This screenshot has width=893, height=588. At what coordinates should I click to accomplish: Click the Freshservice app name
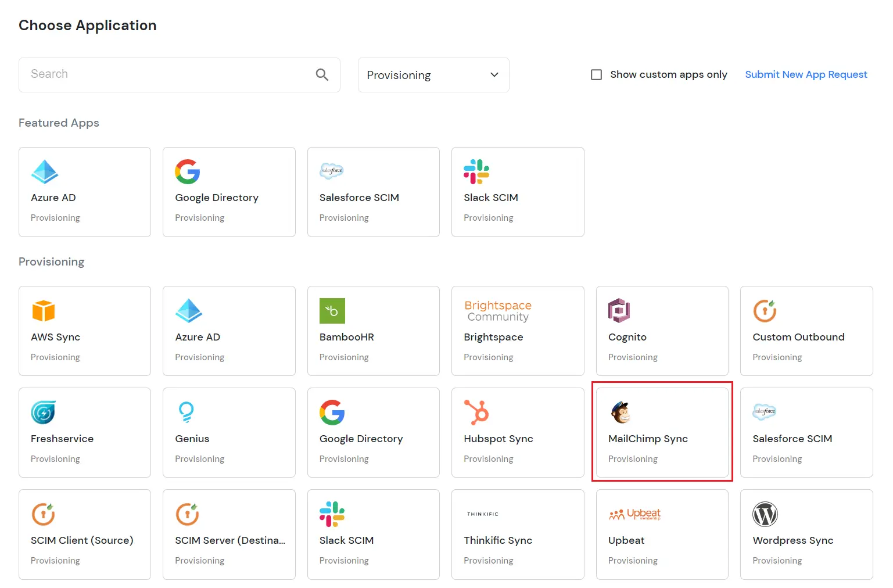point(62,439)
